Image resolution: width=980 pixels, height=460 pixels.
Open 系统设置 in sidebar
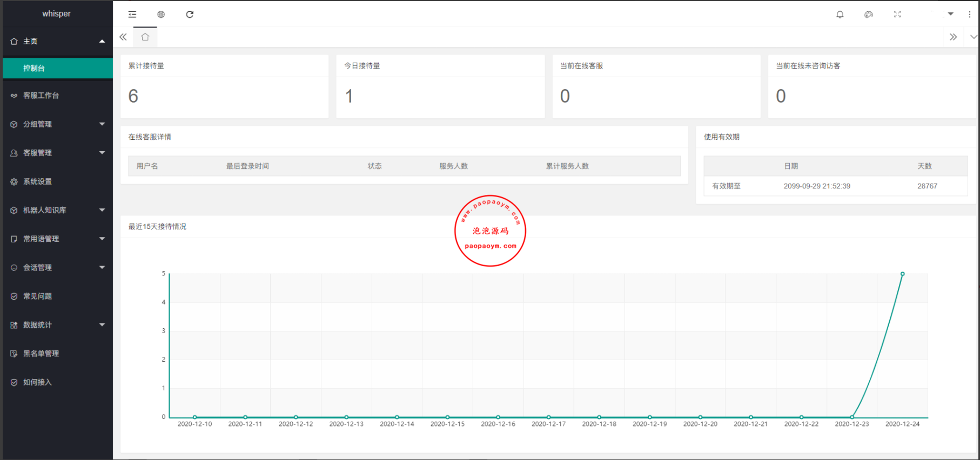pos(37,181)
